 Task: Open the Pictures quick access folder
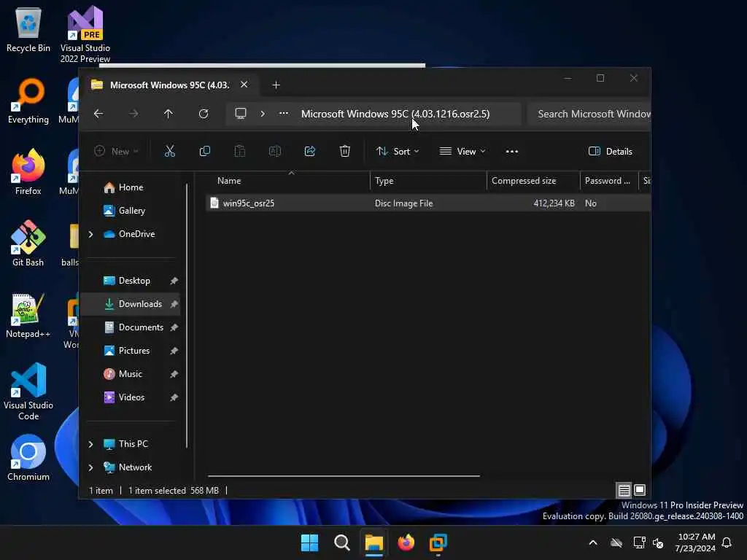tap(134, 351)
